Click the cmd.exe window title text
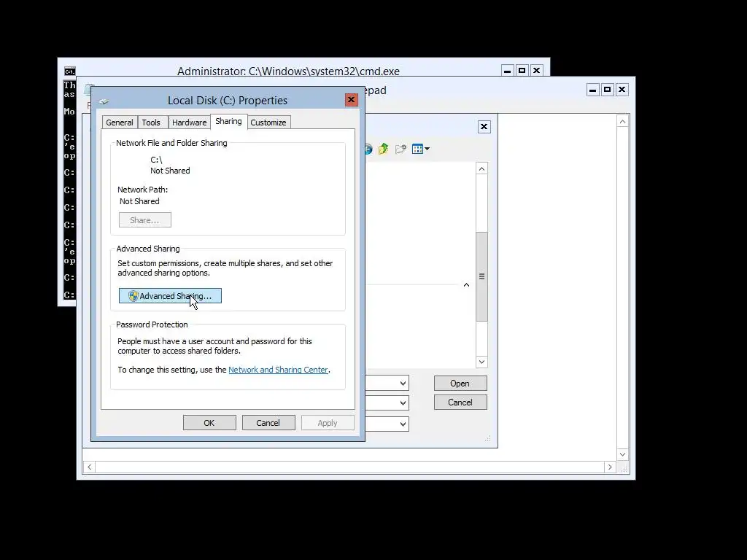The height and width of the screenshot is (560, 747). point(288,71)
